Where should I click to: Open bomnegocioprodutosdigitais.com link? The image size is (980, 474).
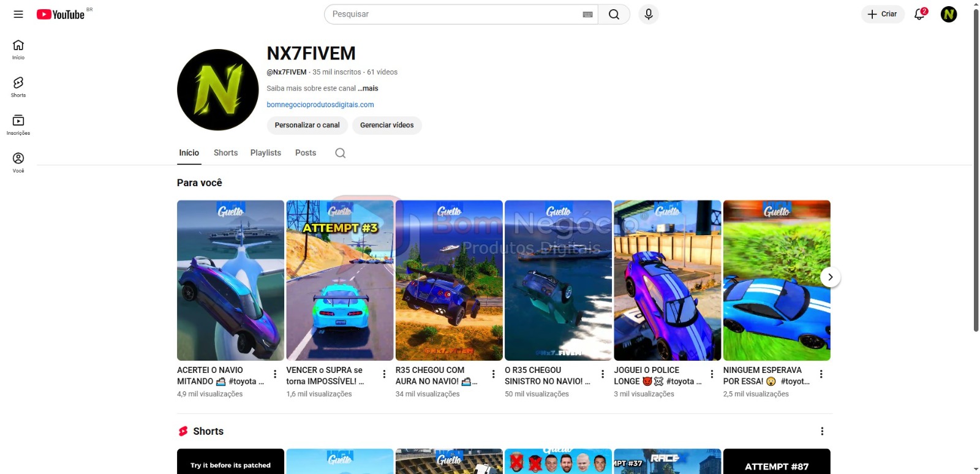pyautogui.click(x=320, y=105)
